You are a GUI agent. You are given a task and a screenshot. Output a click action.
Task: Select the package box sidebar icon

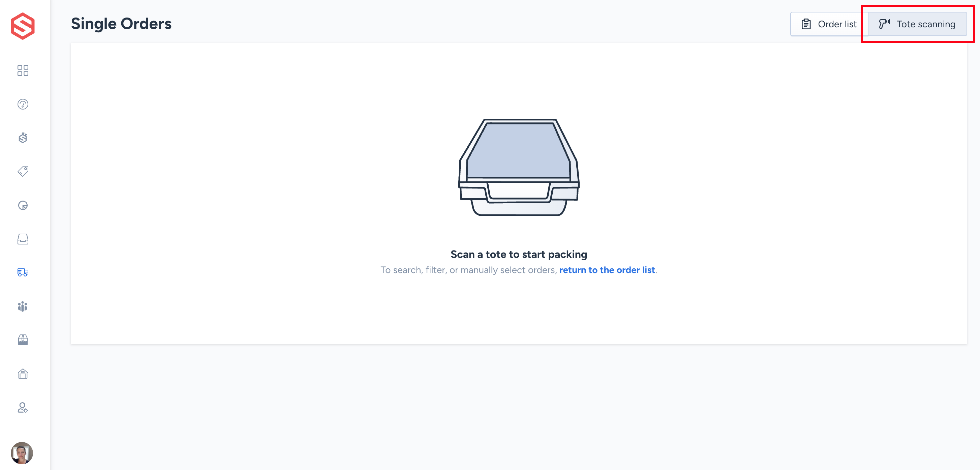click(23, 340)
